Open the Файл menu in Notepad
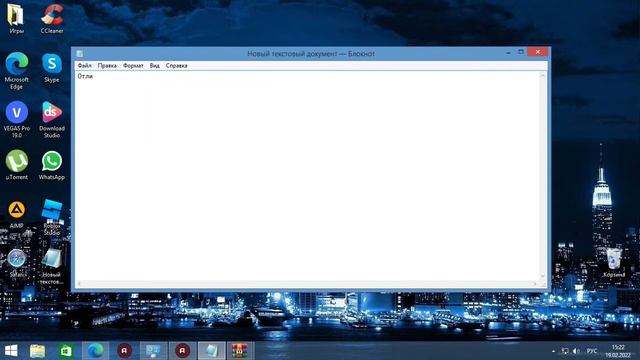The width and height of the screenshot is (640, 360). coord(84,65)
